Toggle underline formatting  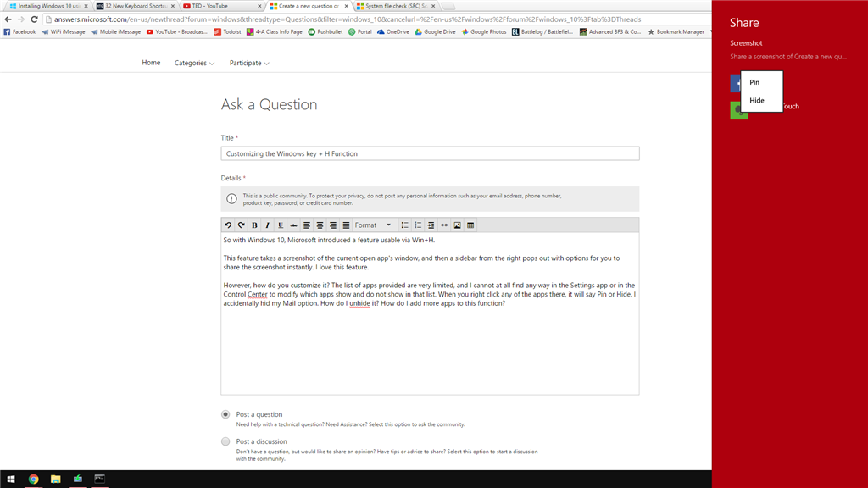coord(281,225)
